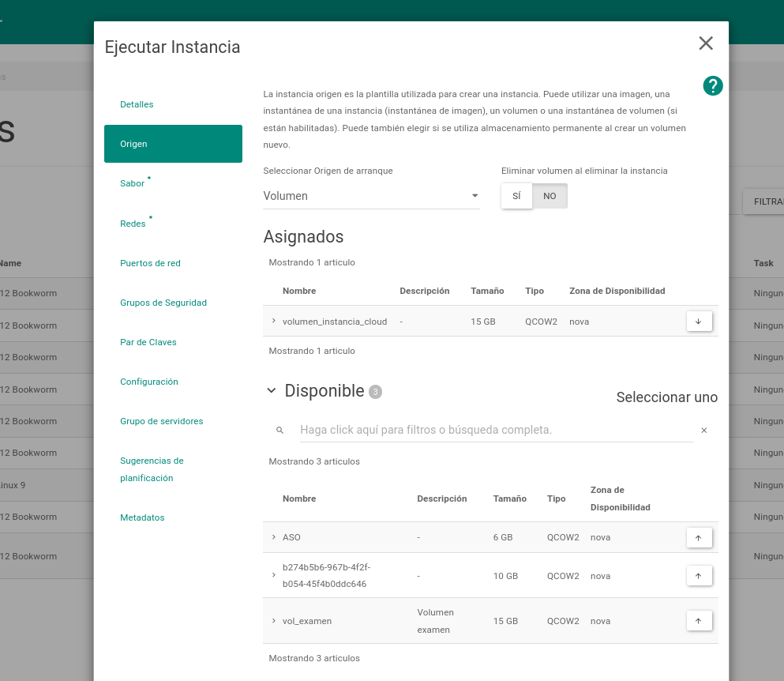Click the FILTRAR button behind the dialog
This screenshot has height=681, width=784.
coord(764,201)
